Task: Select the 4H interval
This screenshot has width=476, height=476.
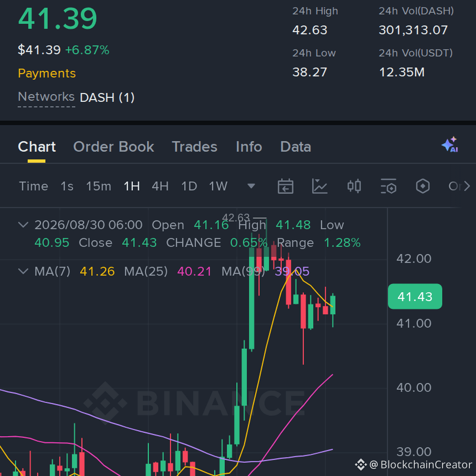Action: (160, 186)
